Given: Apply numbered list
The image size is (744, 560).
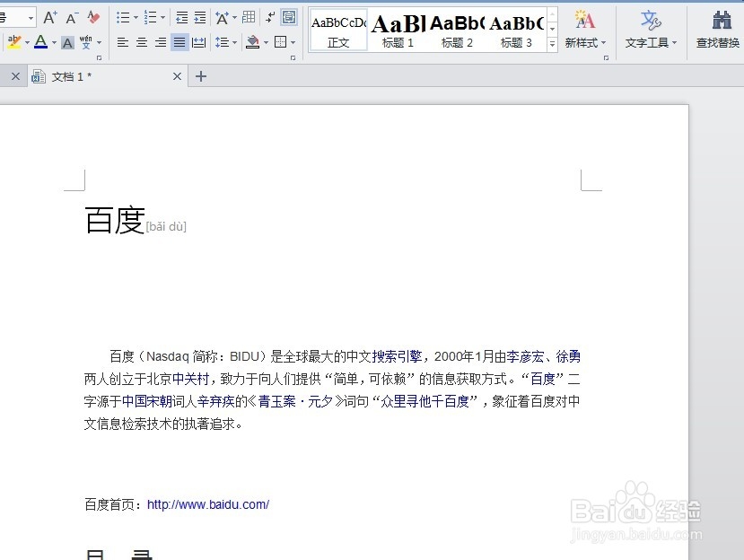Looking at the screenshot, I should coord(151,18).
